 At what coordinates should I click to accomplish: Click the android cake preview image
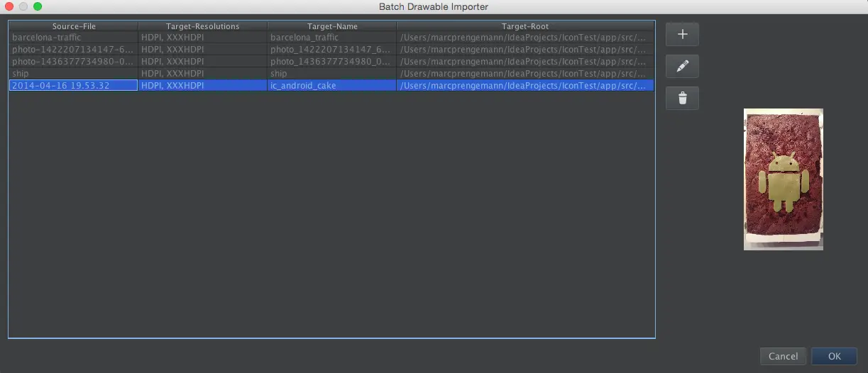783,179
